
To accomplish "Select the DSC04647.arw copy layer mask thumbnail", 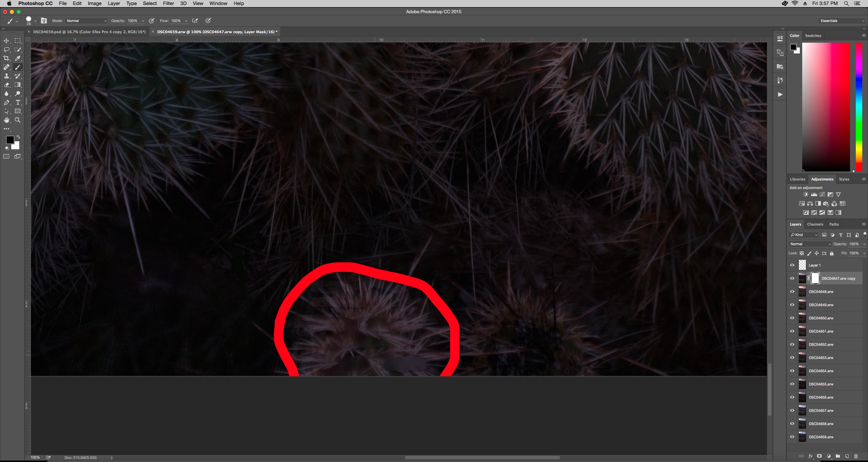I will coord(815,278).
